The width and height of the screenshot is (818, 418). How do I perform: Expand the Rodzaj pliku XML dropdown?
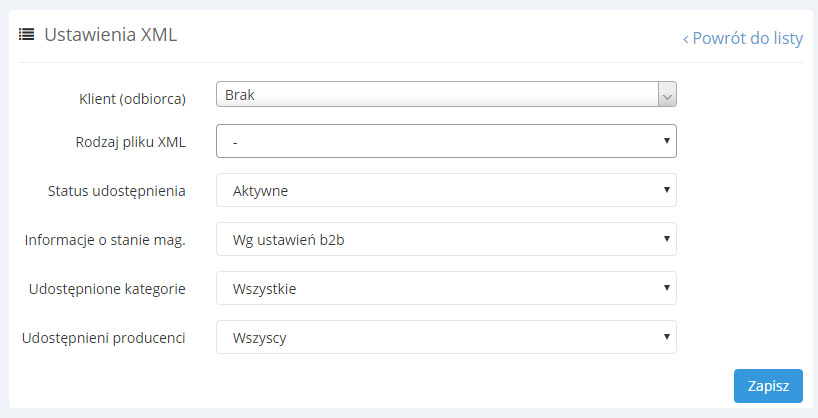(x=446, y=141)
